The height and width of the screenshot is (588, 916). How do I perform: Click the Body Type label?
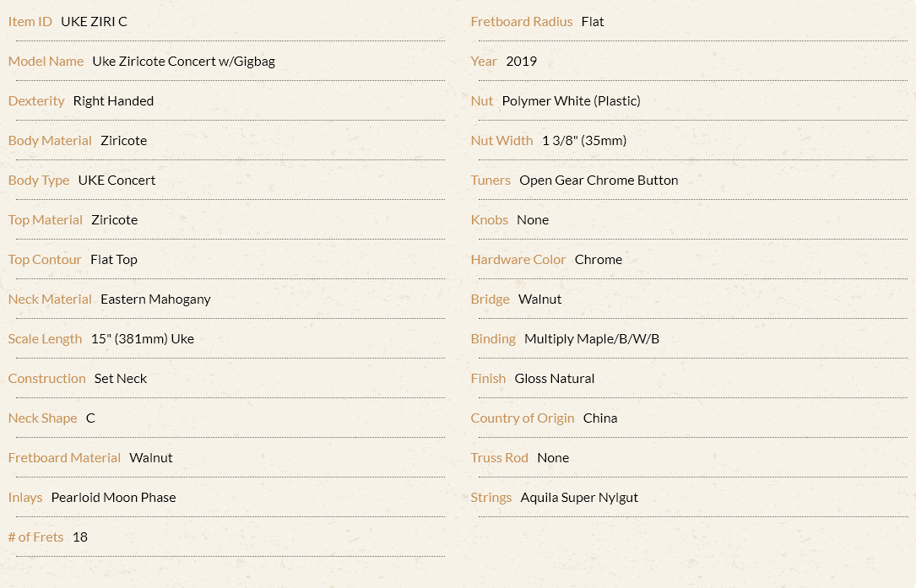pos(39,181)
